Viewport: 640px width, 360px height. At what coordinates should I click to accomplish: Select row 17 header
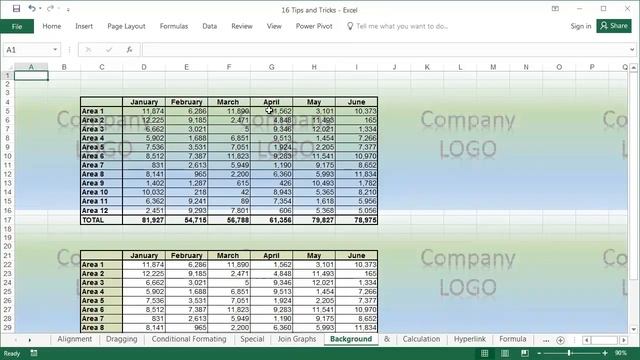(x=7, y=220)
